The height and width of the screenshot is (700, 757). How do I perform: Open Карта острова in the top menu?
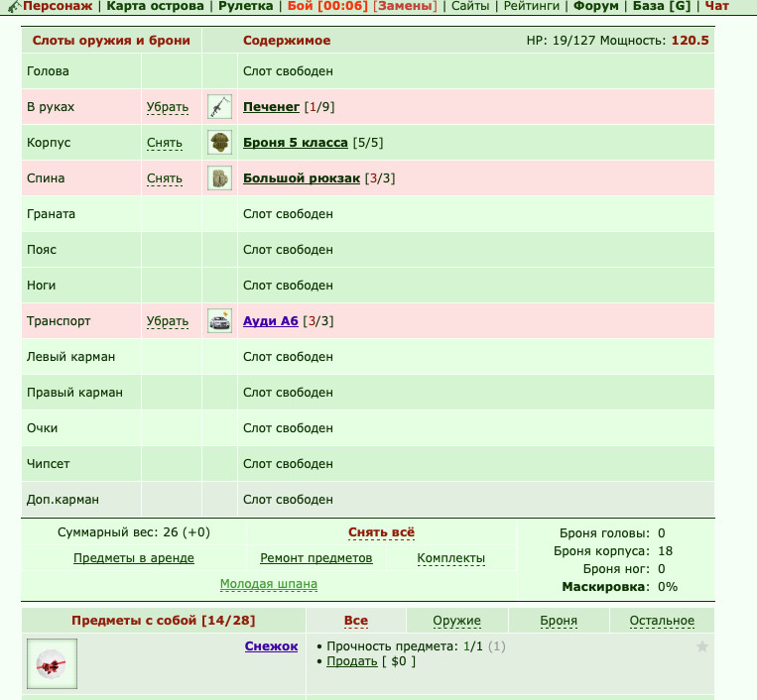[156, 6]
